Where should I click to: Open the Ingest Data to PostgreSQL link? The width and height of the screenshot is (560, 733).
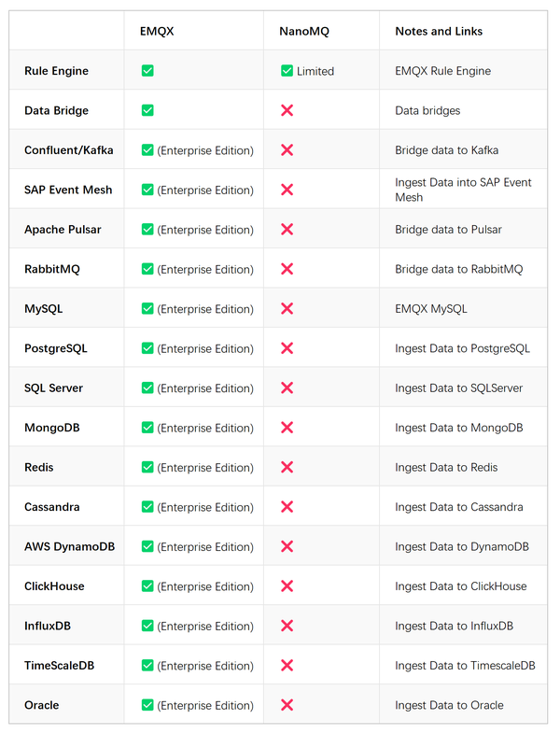click(x=462, y=348)
